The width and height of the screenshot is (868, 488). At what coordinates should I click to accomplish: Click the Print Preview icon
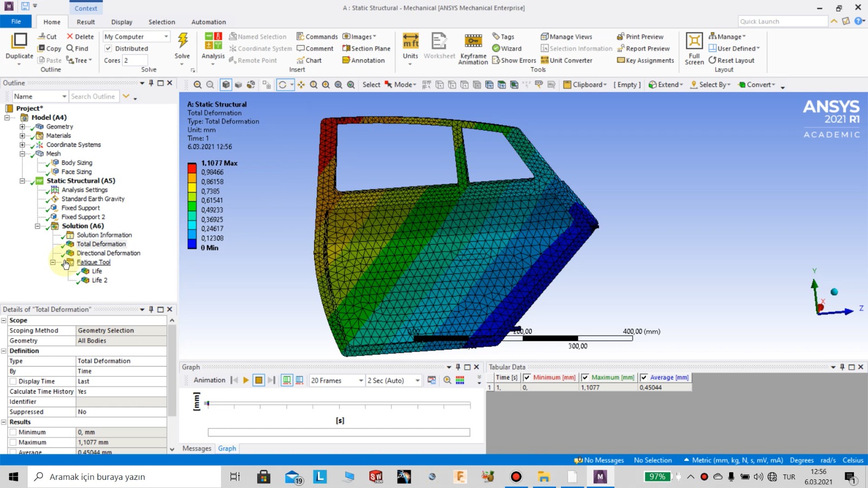tap(640, 36)
